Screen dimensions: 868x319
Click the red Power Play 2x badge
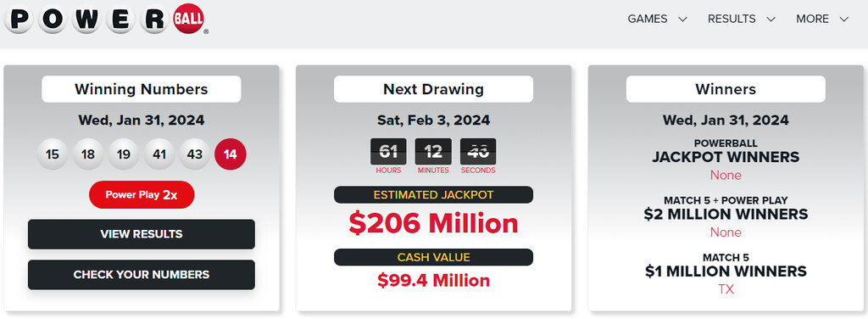(x=142, y=195)
